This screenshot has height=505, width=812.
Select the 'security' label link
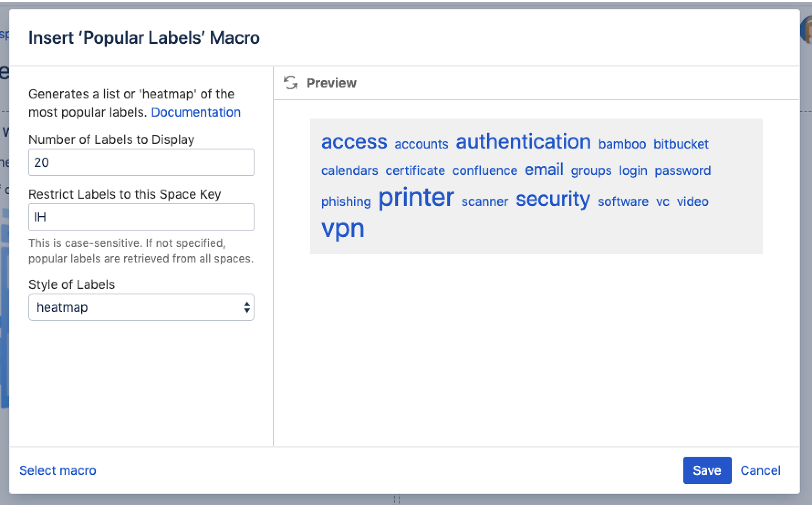(x=553, y=199)
